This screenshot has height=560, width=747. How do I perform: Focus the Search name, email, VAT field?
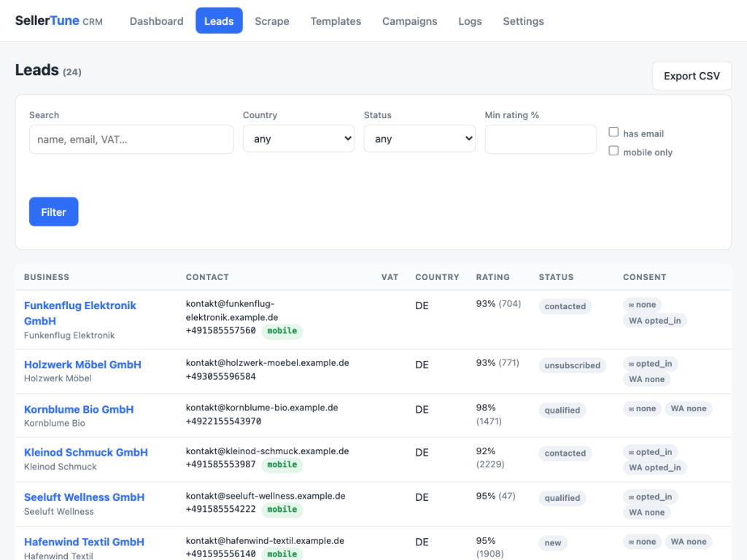[131, 139]
